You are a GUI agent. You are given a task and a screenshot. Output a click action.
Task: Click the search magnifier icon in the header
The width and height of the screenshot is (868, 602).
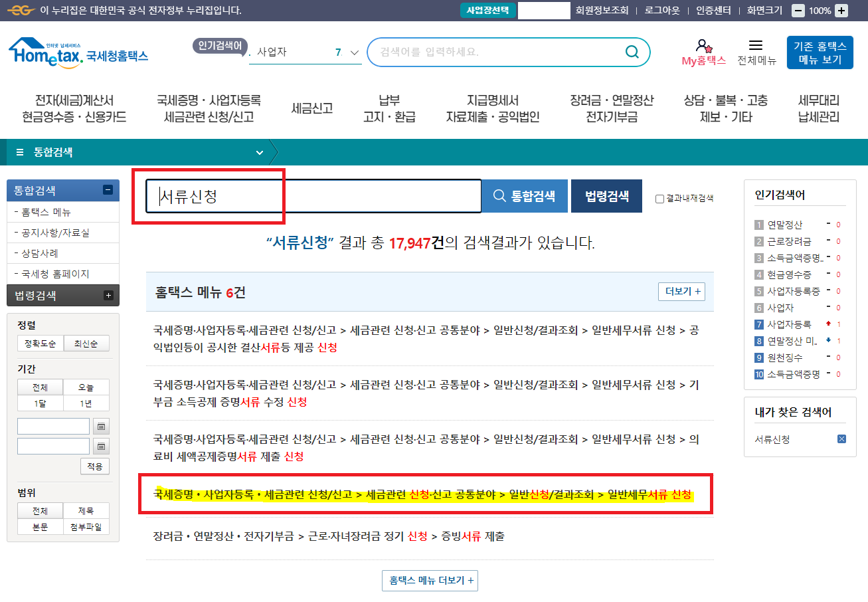[x=631, y=52]
